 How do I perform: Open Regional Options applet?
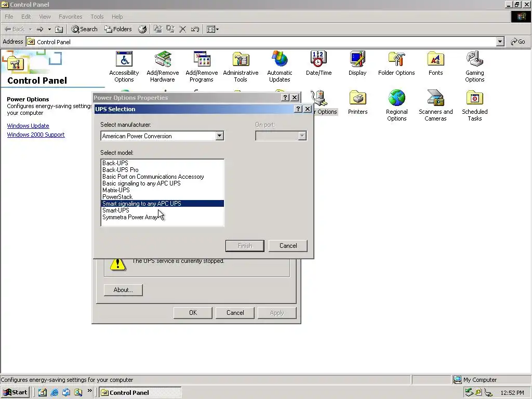396,105
